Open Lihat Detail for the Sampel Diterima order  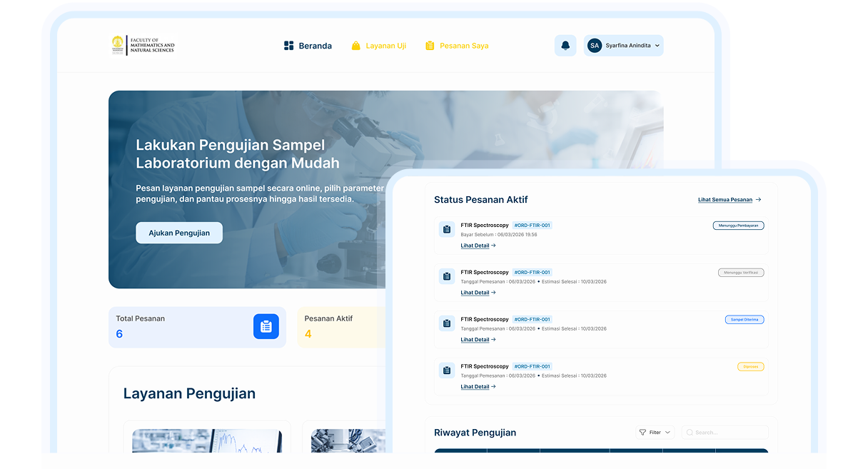(x=478, y=340)
